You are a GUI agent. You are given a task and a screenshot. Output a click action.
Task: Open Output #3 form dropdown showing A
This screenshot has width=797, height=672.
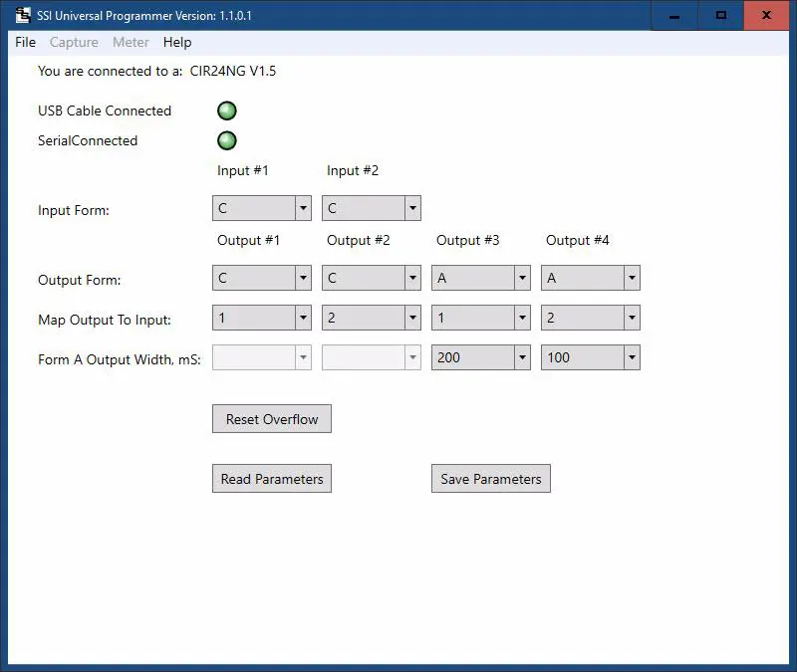[481, 278]
